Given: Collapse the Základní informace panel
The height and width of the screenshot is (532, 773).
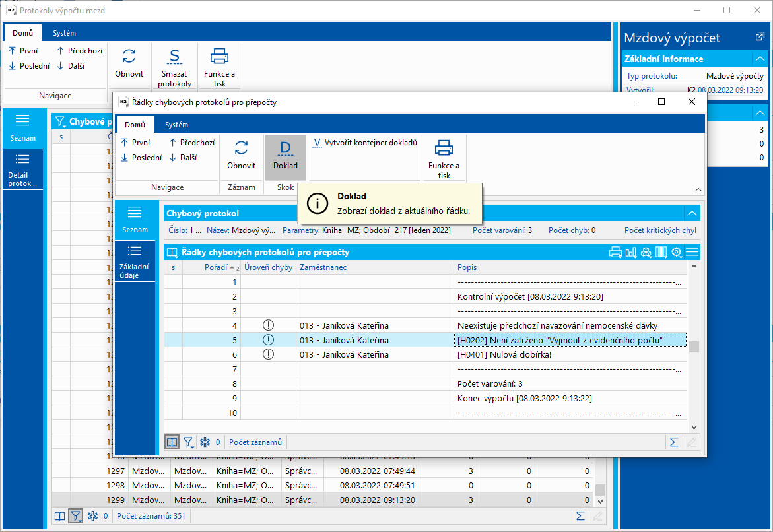Looking at the screenshot, I should click(760, 59).
